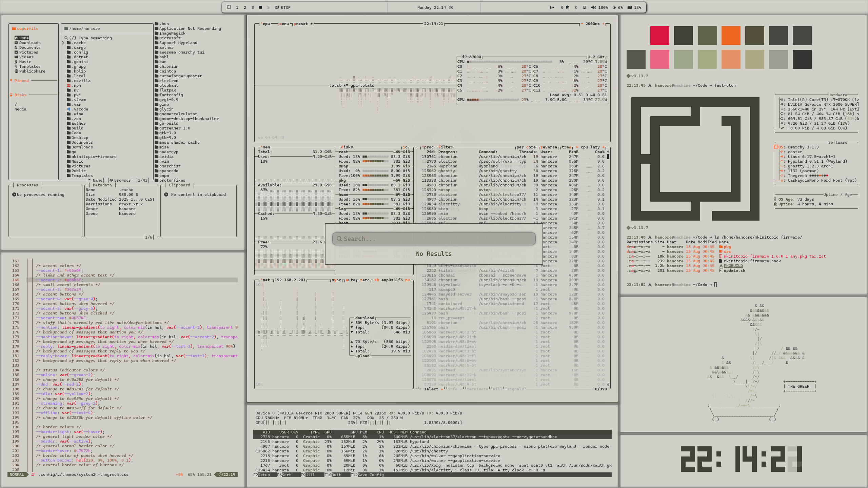Image resolution: width=868 pixels, height=488 pixels.
Task: Click the bright orange color swatch
Action: tap(731, 36)
